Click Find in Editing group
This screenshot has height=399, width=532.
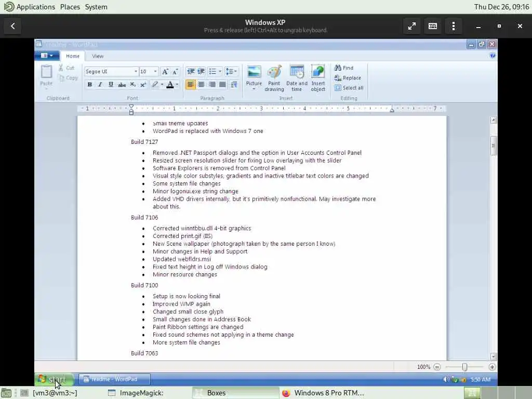(x=344, y=68)
